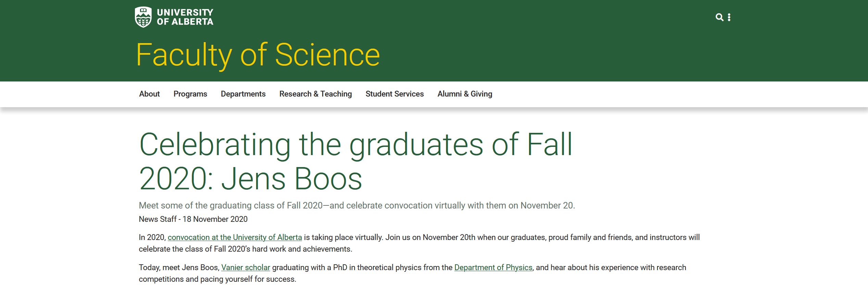Click the article headline about Jens Boos
This screenshot has width=868, height=291.
(x=355, y=161)
